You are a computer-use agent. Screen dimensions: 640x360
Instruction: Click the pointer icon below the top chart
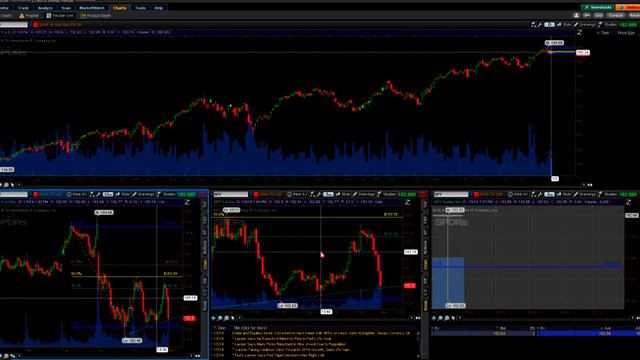(x=13, y=185)
